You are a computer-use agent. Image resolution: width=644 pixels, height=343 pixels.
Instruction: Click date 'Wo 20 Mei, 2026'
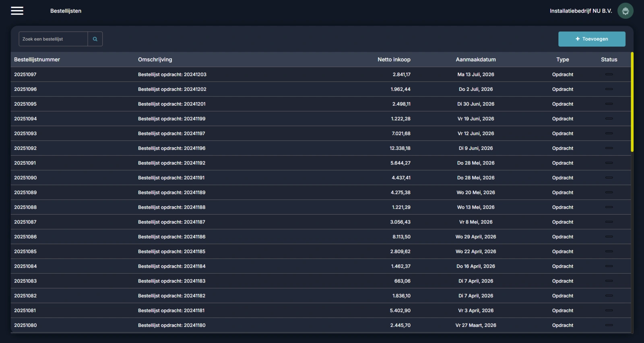coord(476,192)
